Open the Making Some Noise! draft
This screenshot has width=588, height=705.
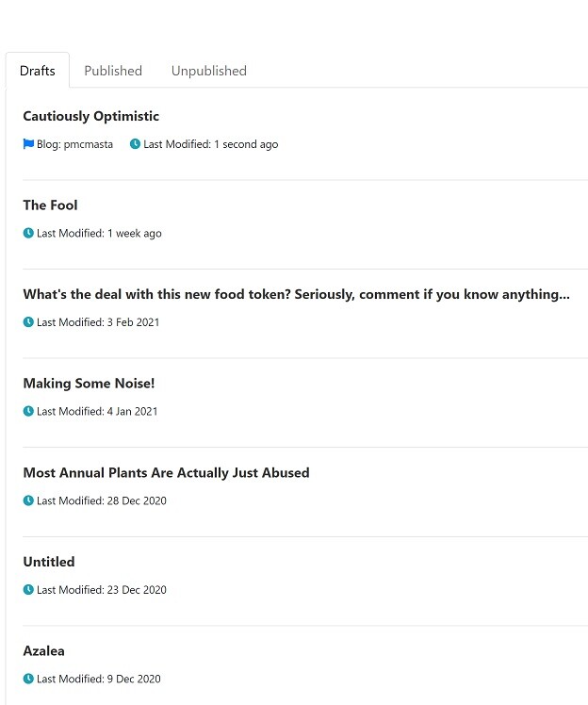coord(89,383)
